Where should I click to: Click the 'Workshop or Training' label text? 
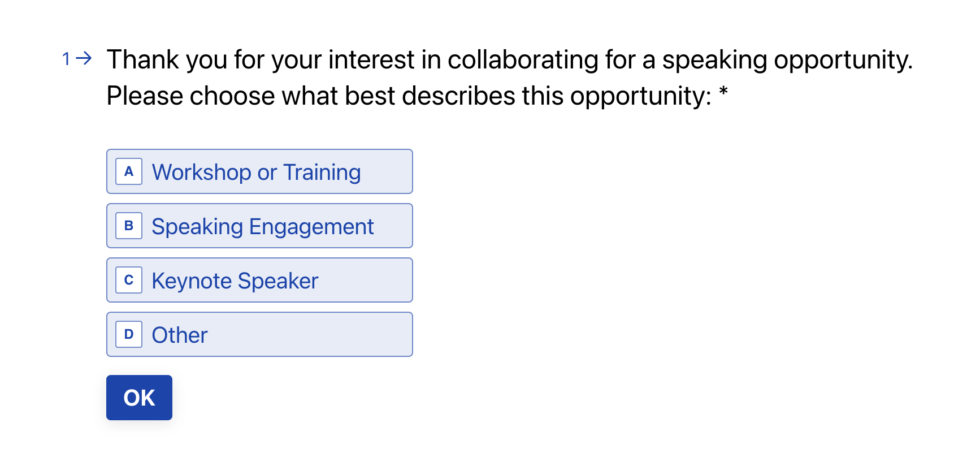[256, 173]
